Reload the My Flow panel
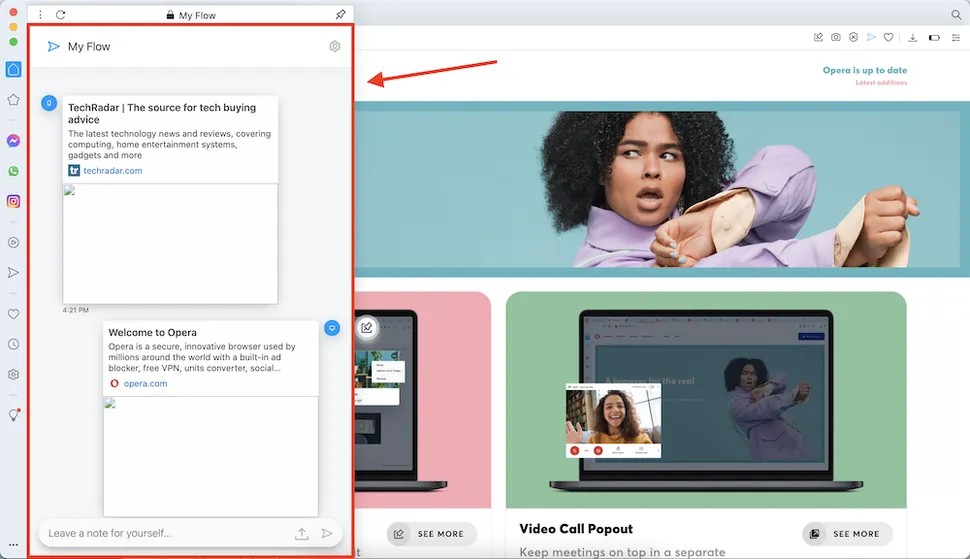This screenshot has height=559, width=970. click(x=61, y=15)
